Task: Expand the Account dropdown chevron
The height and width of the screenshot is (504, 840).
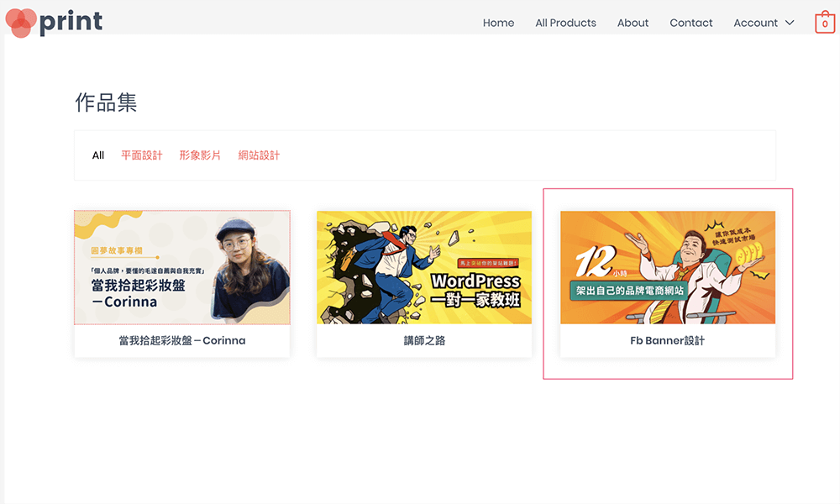Action: click(x=790, y=23)
